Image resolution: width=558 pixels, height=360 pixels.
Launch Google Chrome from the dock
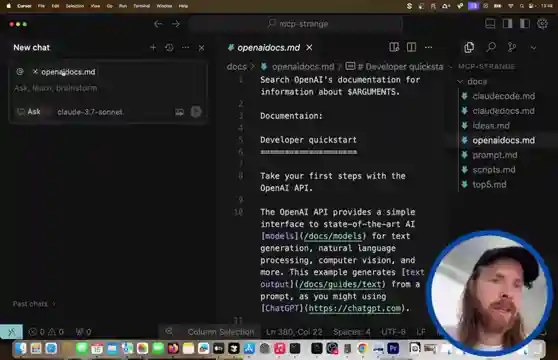coord(363,348)
